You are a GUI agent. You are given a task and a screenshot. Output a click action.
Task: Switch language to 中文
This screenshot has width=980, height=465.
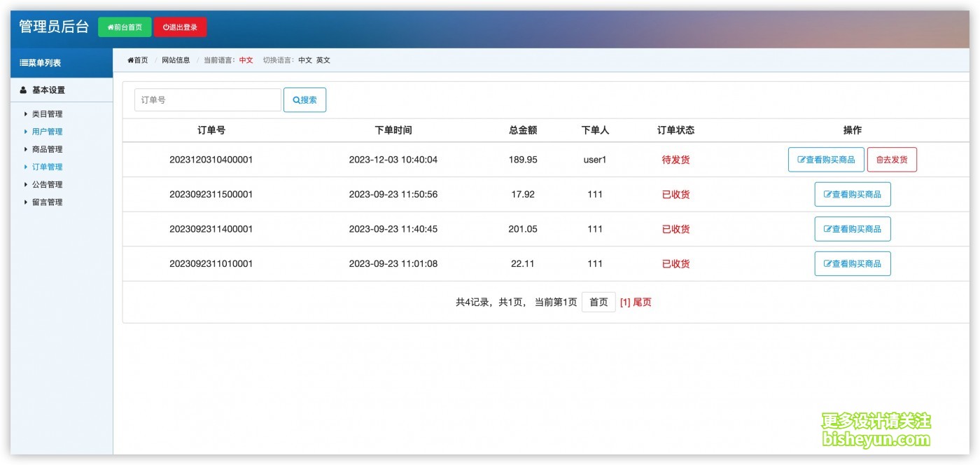305,60
